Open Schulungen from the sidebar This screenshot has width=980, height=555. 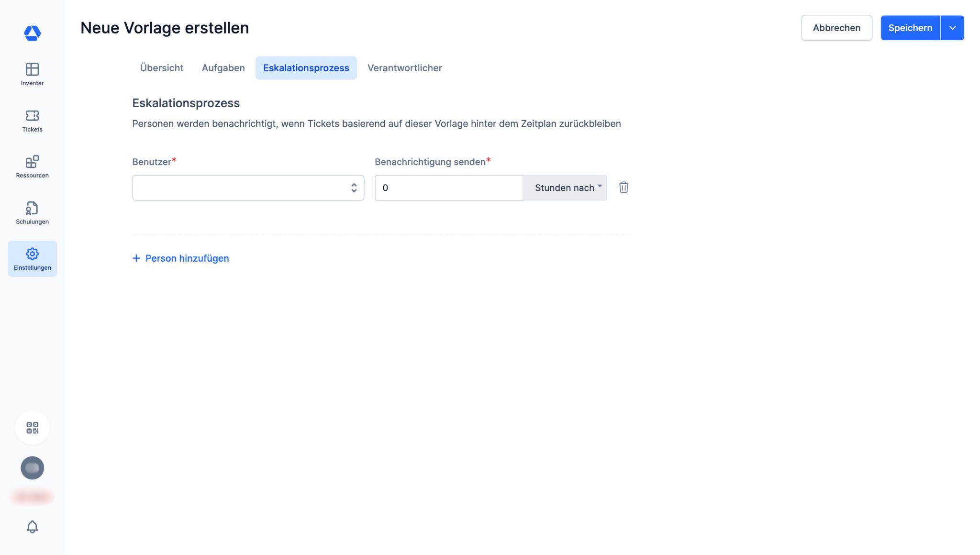click(x=32, y=213)
